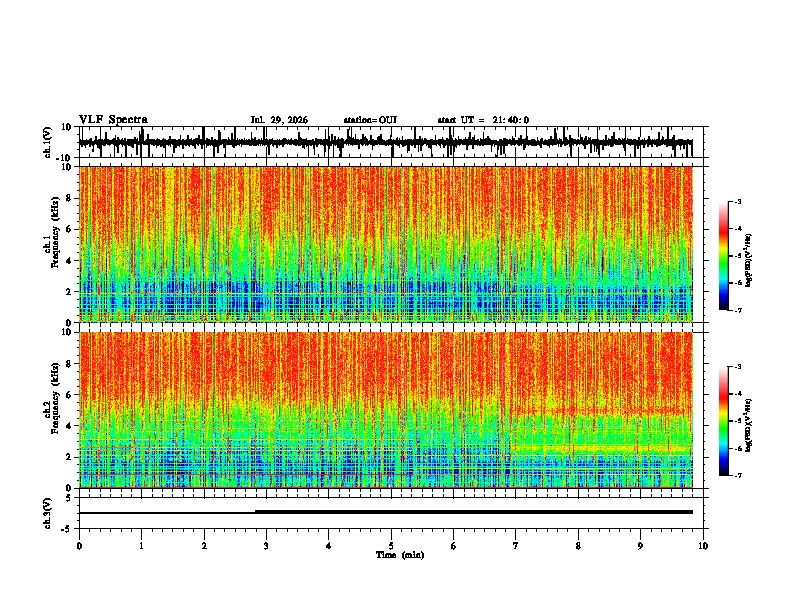Click the "ch.3(V)" axis label
This screenshot has height=612, width=792.
47,513
